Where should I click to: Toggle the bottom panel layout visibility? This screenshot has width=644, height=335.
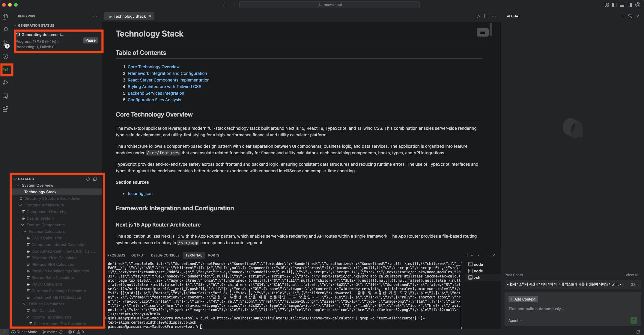click(622, 5)
